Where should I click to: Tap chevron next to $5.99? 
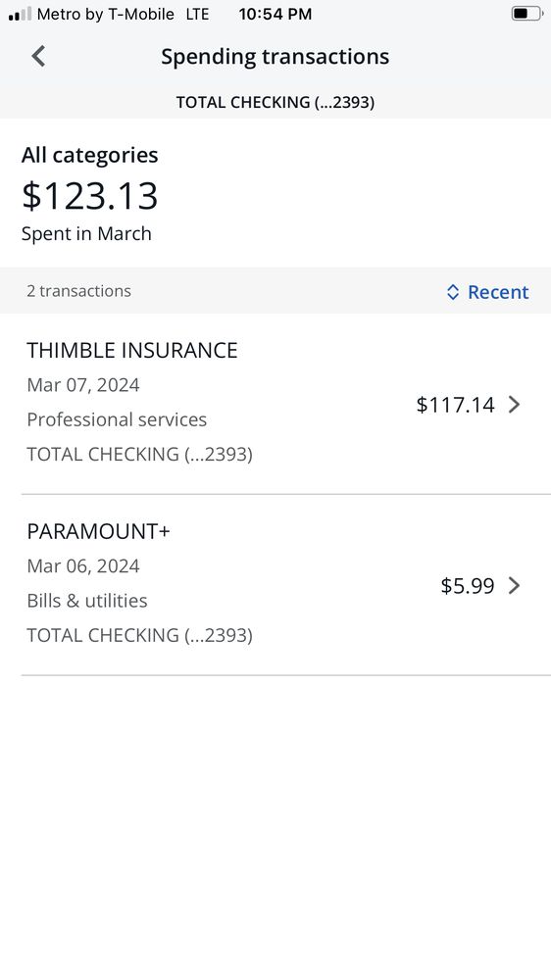514,586
